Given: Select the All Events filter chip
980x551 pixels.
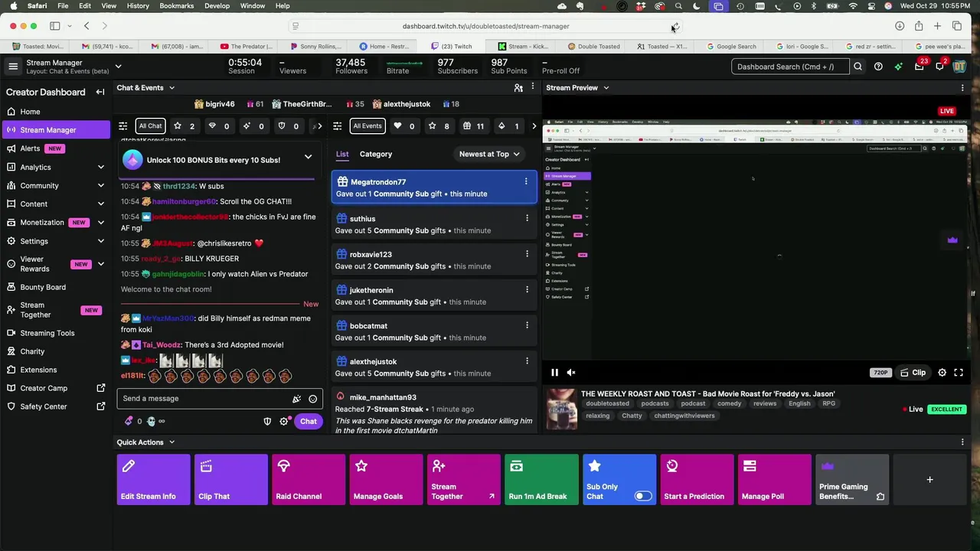Looking at the screenshot, I should click(367, 126).
